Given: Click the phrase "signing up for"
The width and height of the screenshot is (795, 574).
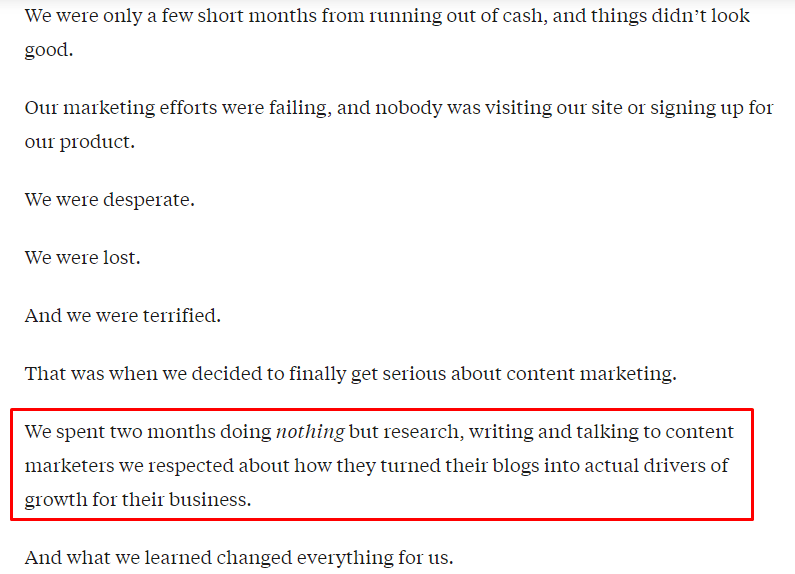Looking at the screenshot, I should pyautogui.click(x=712, y=108).
